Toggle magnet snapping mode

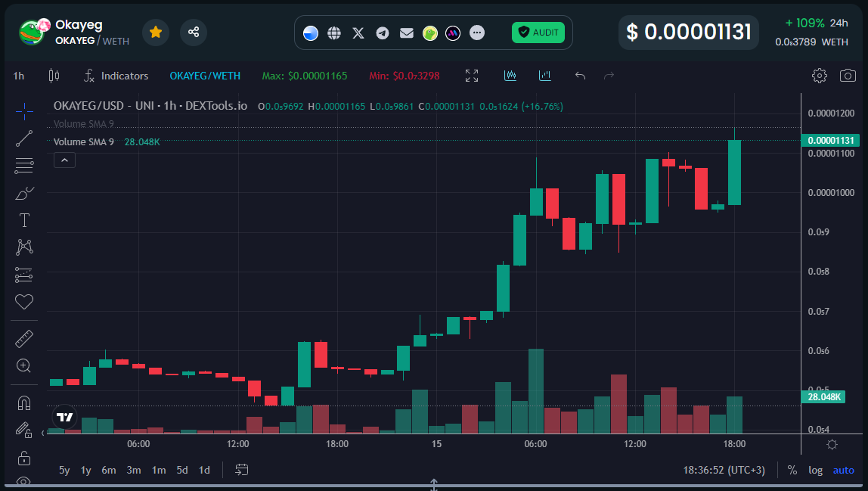click(23, 403)
